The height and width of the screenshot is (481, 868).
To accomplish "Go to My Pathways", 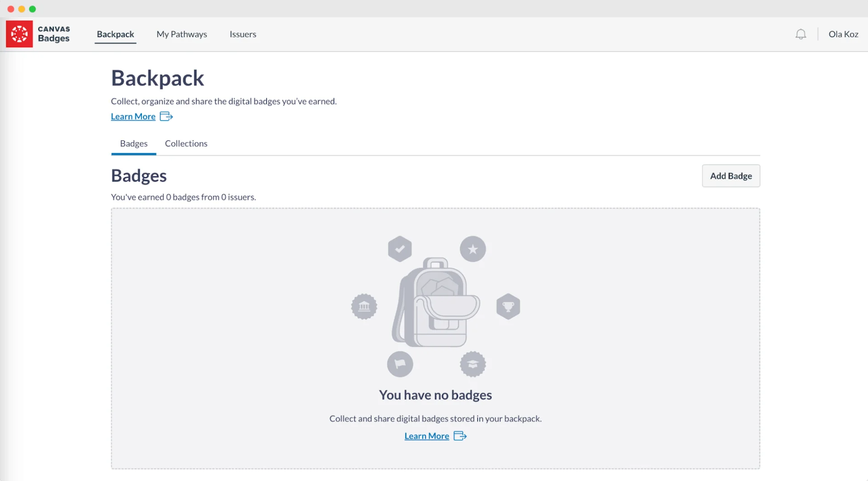I will tap(182, 34).
